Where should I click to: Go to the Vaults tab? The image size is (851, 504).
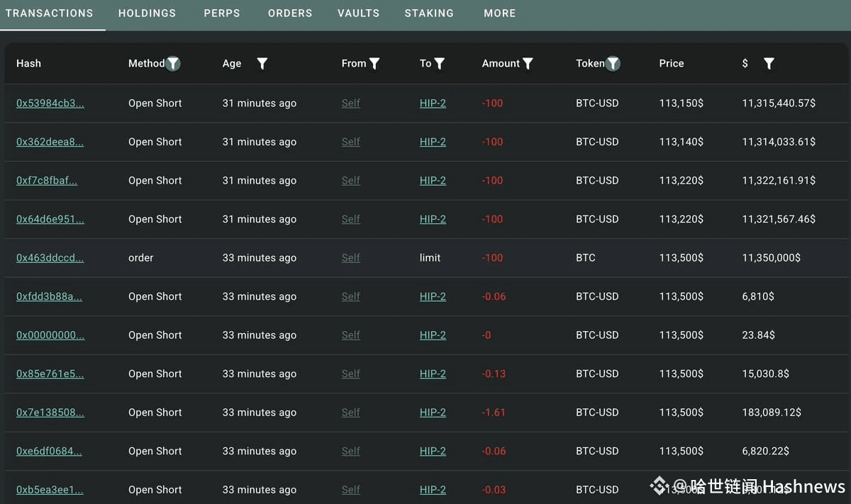(358, 13)
